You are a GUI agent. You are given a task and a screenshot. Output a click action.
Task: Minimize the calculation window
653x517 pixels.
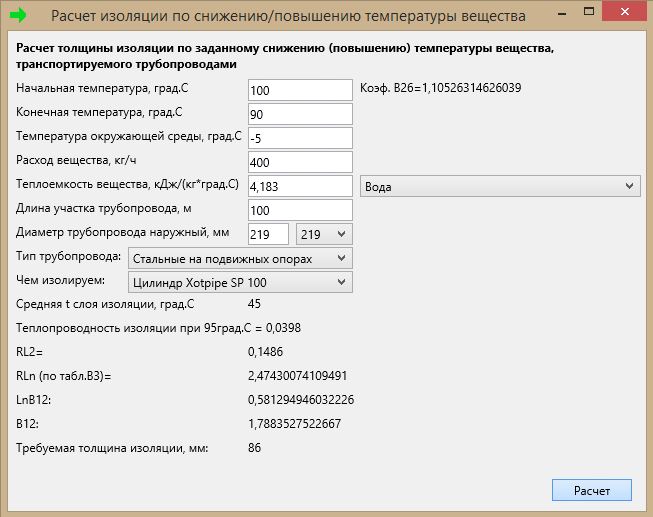pos(562,12)
